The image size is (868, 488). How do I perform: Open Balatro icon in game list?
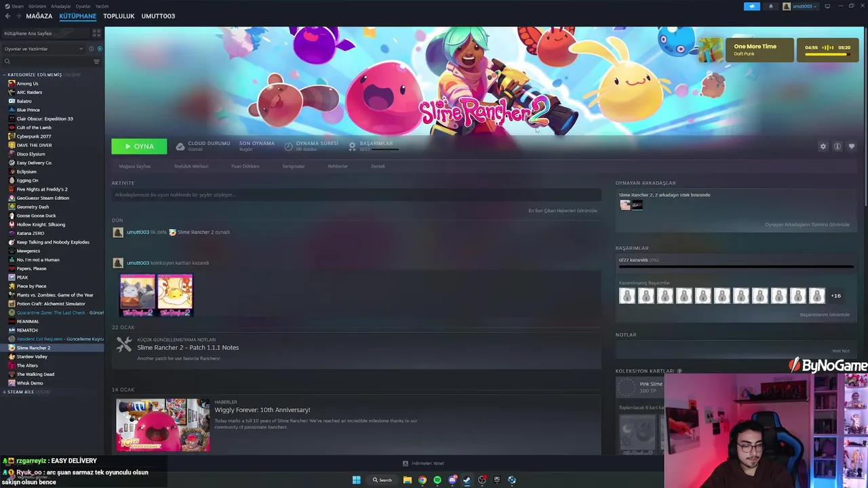[x=12, y=101]
